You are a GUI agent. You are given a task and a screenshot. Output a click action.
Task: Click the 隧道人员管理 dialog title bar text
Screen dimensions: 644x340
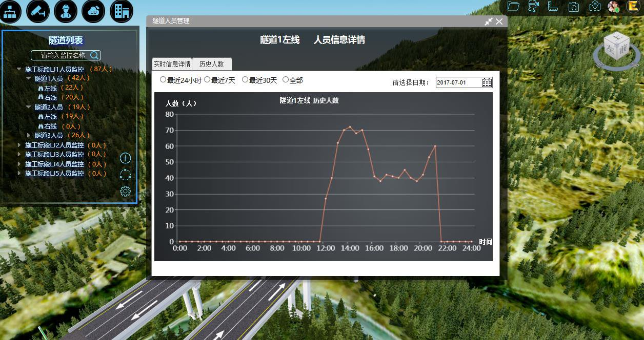click(x=171, y=21)
